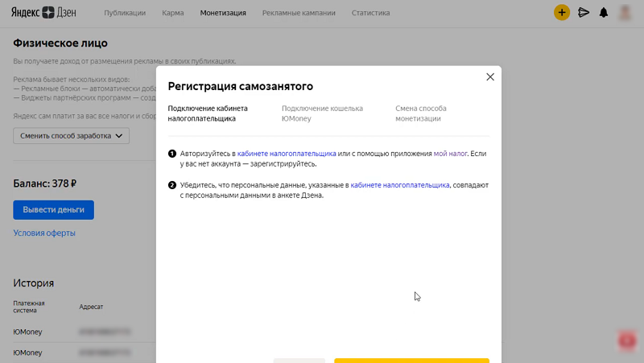
Task: Click the История heading
Action: [x=33, y=283]
